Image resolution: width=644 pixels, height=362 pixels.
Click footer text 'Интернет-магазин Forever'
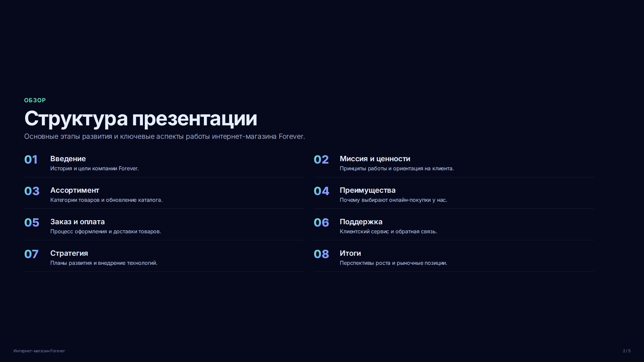(39, 351)
